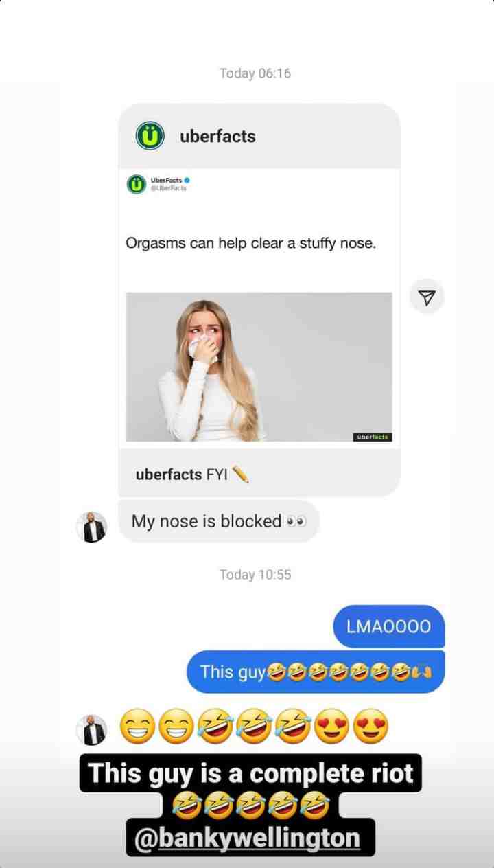
Task: Tap the verified badge beside UberFacts
Action: [x=187, y=180]
